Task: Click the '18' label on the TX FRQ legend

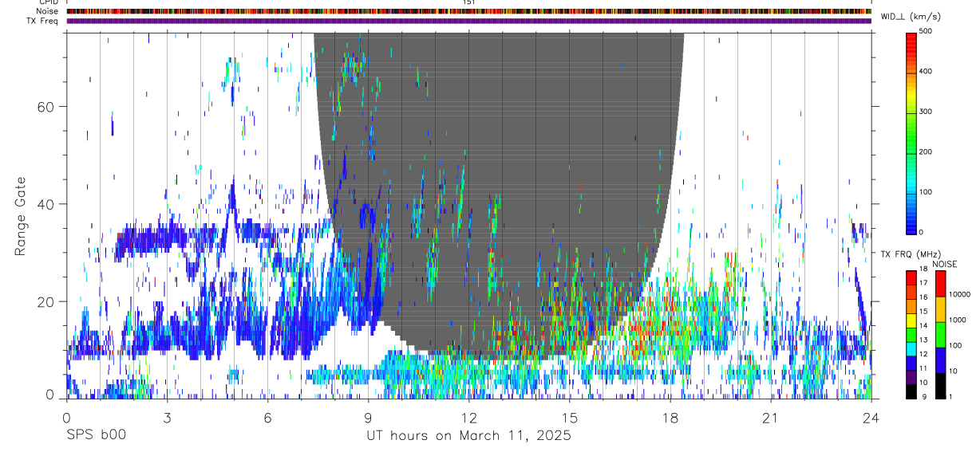Action: 923,271
